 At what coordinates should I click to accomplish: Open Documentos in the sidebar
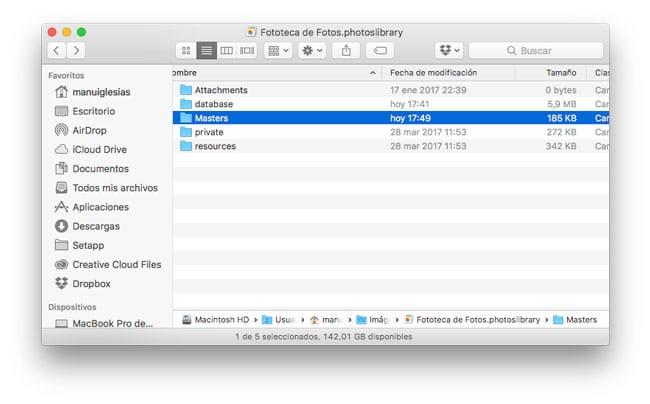[x=92, y=169]
